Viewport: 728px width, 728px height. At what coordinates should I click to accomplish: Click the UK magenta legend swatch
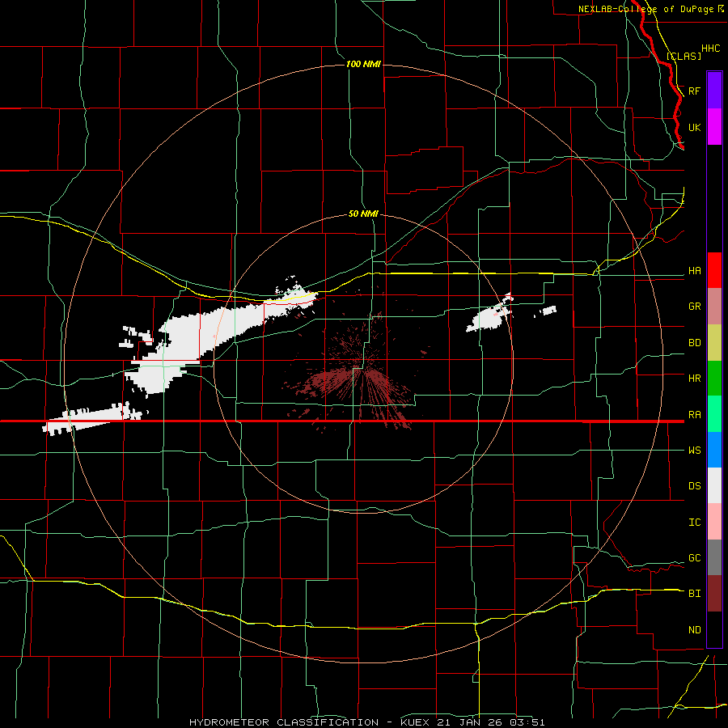coord(714,127)
